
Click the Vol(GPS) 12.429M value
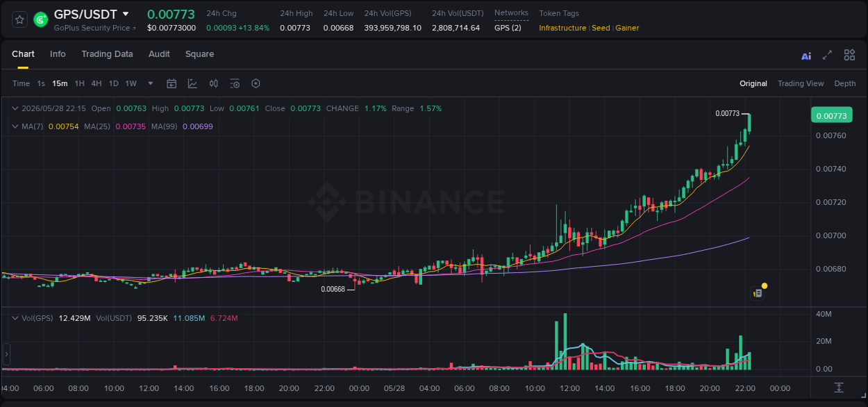pyautogui.click(x=74, y=318)
